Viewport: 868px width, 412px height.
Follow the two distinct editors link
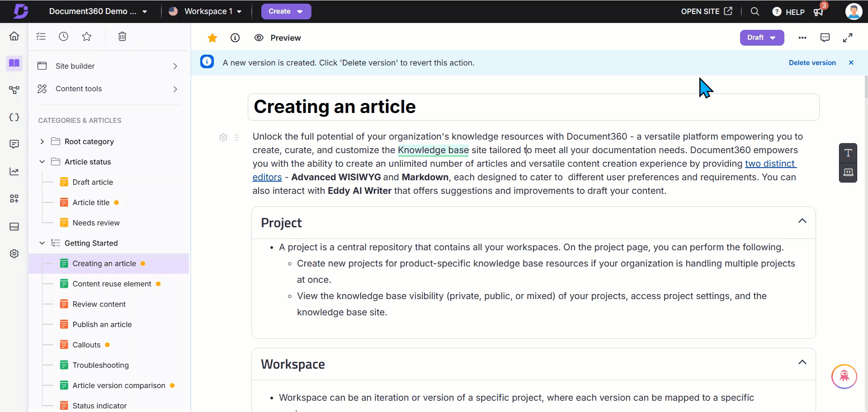click(770, 164)
